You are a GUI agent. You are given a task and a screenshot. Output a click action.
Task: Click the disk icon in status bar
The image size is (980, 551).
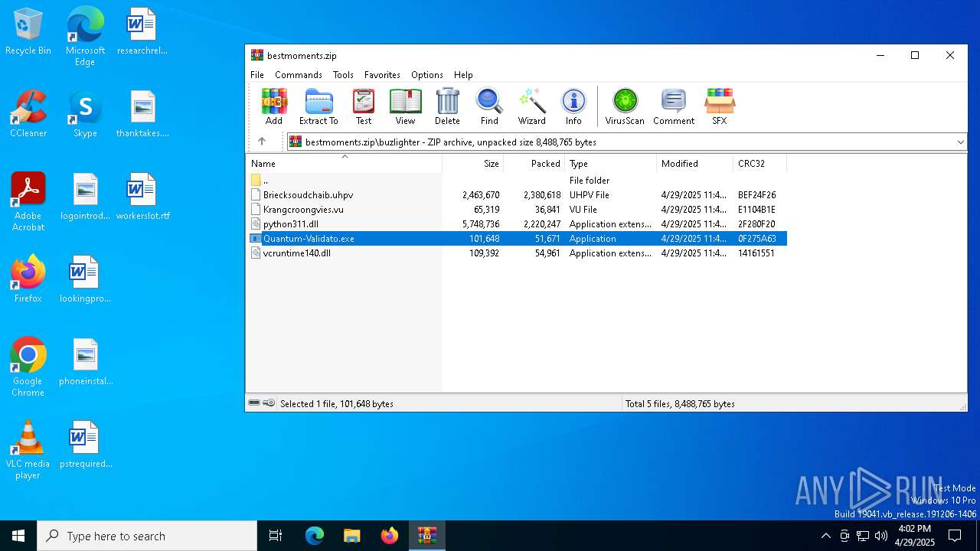tap(254, 403)
